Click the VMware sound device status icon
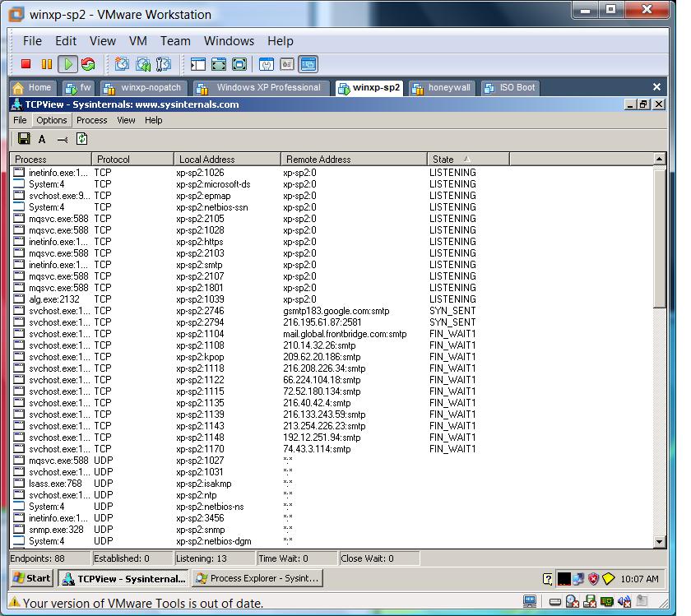Viewport: 691px width, 616px height. (624, 601)
